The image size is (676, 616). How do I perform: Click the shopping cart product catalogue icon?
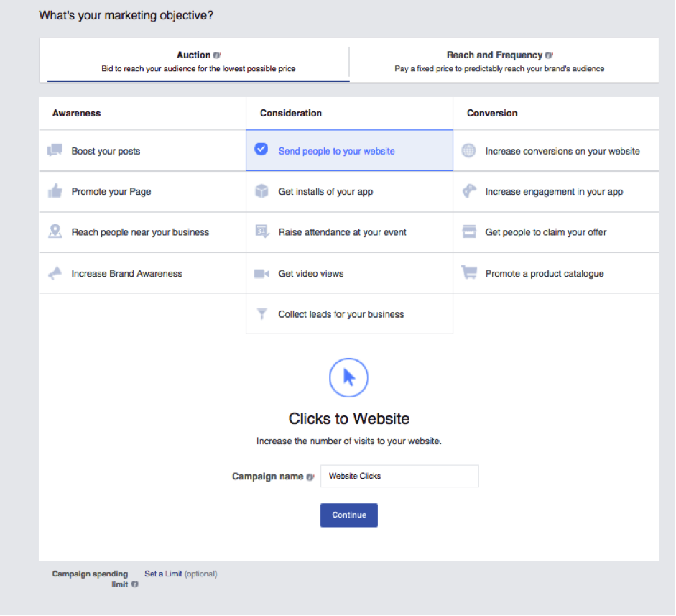point(468,273)
